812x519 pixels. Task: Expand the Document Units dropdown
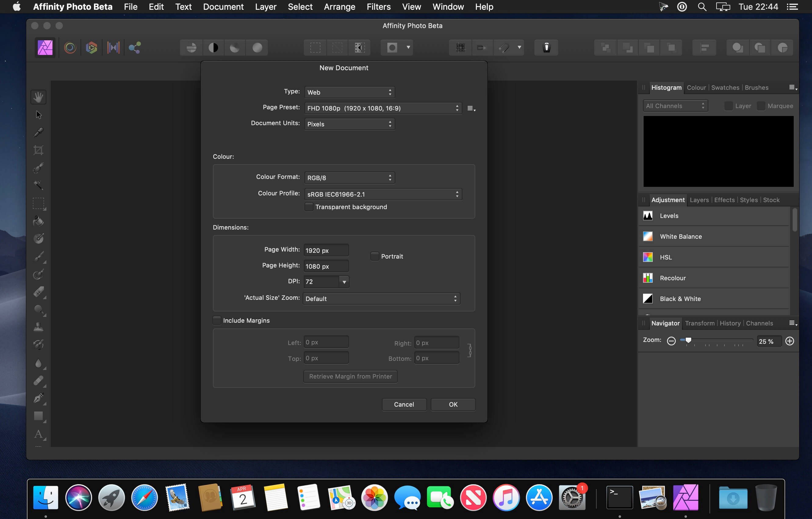(x=349, y=124)
